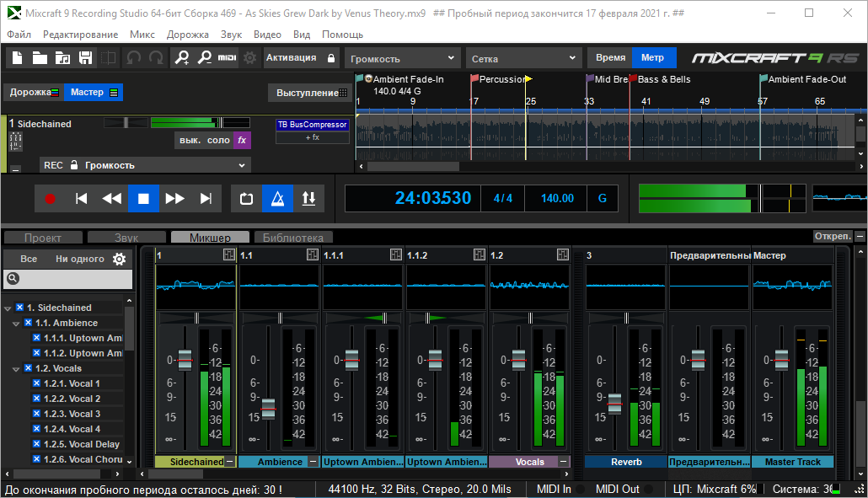Switch to the Библиотека tab
The height and width of the screenshot is (498, 868).
pos(292,238)
